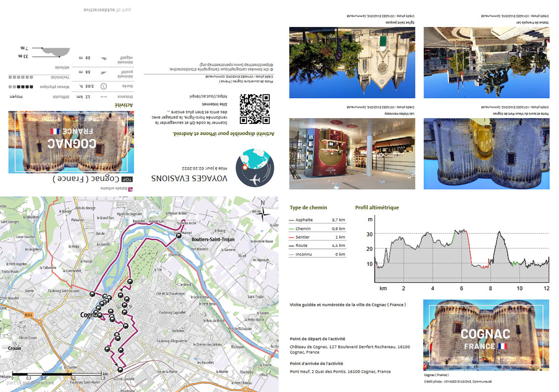559x392 pixels.
Task: Open the https://out.ac/I9rqH link
Action: [208, 96]
